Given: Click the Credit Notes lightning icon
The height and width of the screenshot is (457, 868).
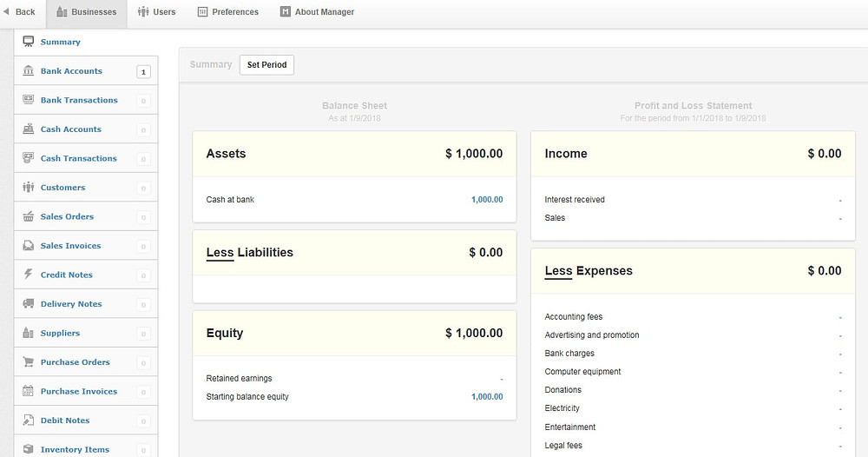Looking at the screenshot, I should (29, 275).
